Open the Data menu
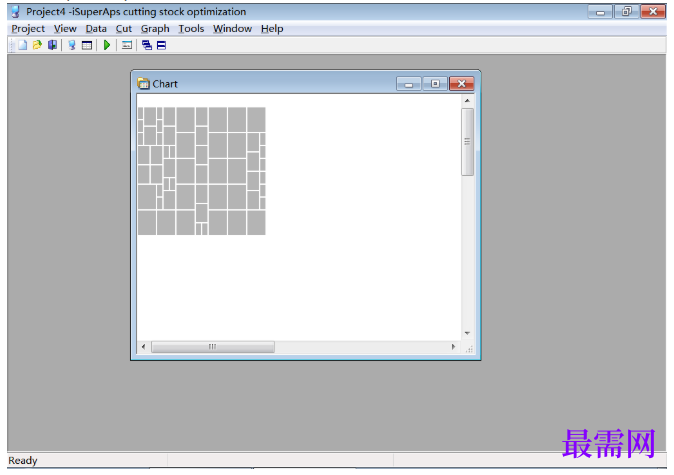The height and width of the screenshot is (475, 674). click(x=96, y=29)
